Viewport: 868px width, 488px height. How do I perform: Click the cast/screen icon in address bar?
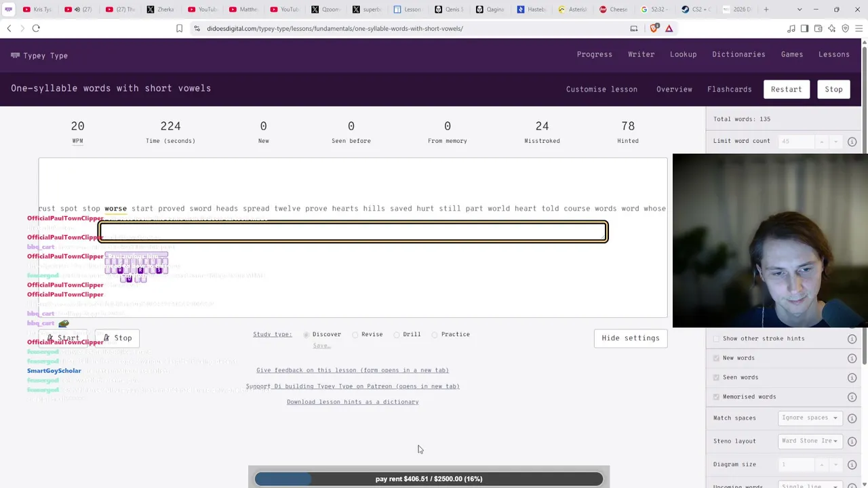(x=634, y=28)
